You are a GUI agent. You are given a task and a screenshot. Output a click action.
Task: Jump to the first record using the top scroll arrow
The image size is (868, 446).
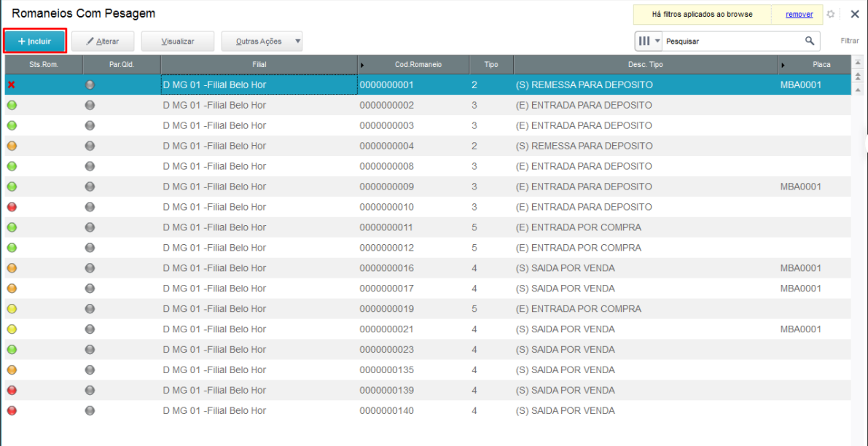(859, 62)
